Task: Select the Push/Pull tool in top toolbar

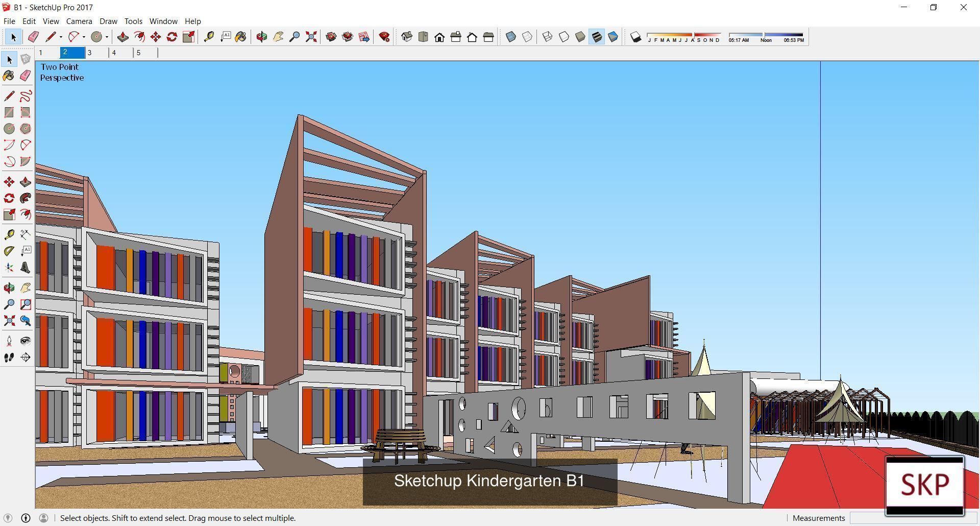Action: tap(122, 37)
